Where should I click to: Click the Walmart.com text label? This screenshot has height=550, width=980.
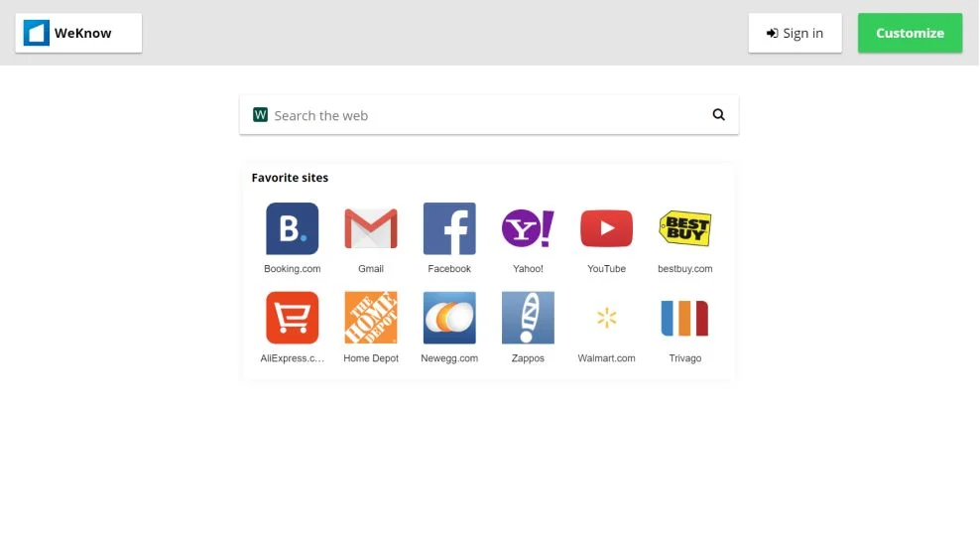(x=606, y=358)
